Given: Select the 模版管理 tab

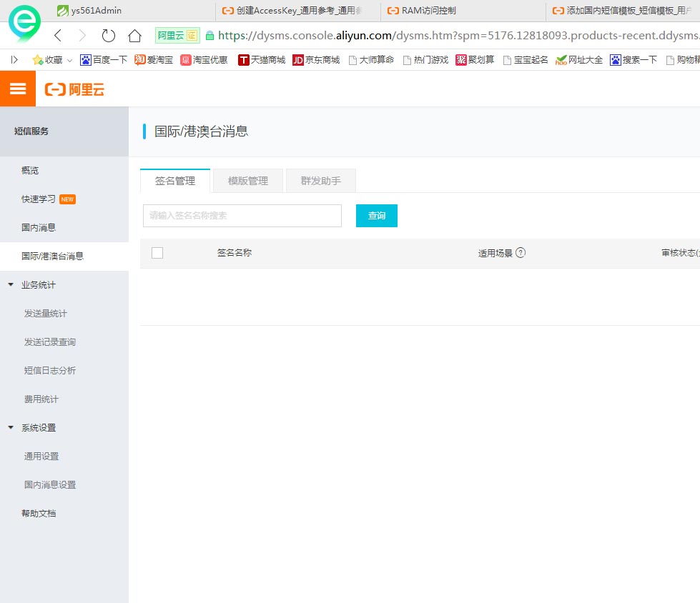Looking at the screenshot, I should pyautogui.click(x=248, y=181).
